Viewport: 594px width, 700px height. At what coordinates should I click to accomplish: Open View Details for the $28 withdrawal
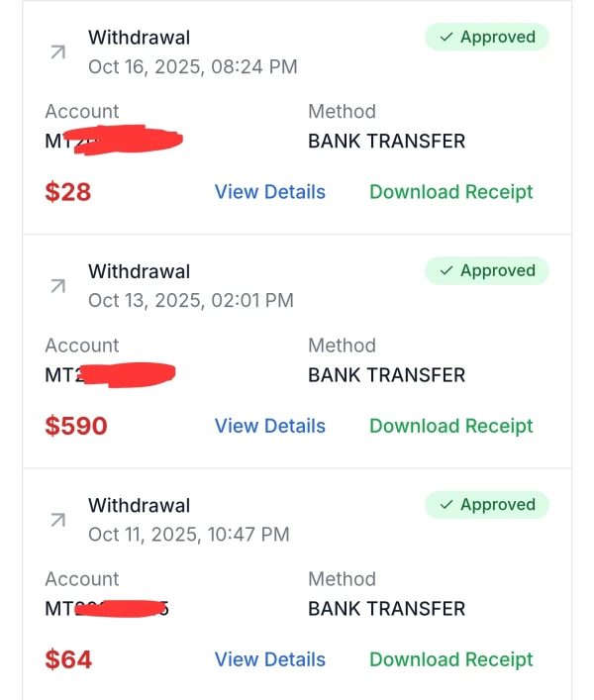pyautogui.click(x=269, y=192)
